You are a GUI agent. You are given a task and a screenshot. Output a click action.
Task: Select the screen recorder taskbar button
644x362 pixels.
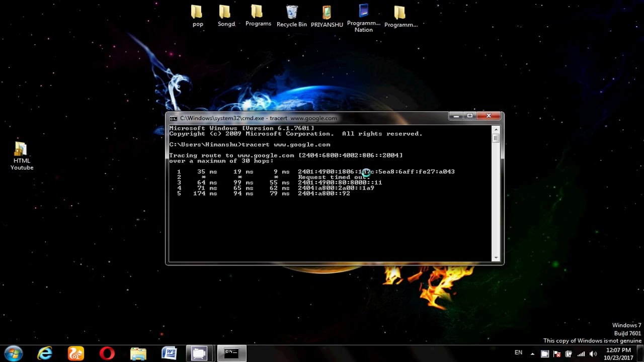(200, 353)
